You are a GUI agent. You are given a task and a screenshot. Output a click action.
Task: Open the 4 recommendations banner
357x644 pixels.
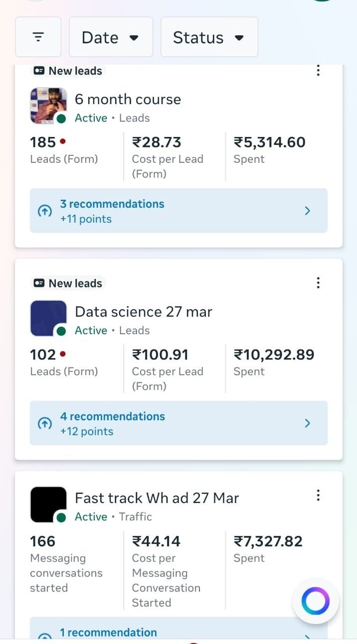coord(178,423)
